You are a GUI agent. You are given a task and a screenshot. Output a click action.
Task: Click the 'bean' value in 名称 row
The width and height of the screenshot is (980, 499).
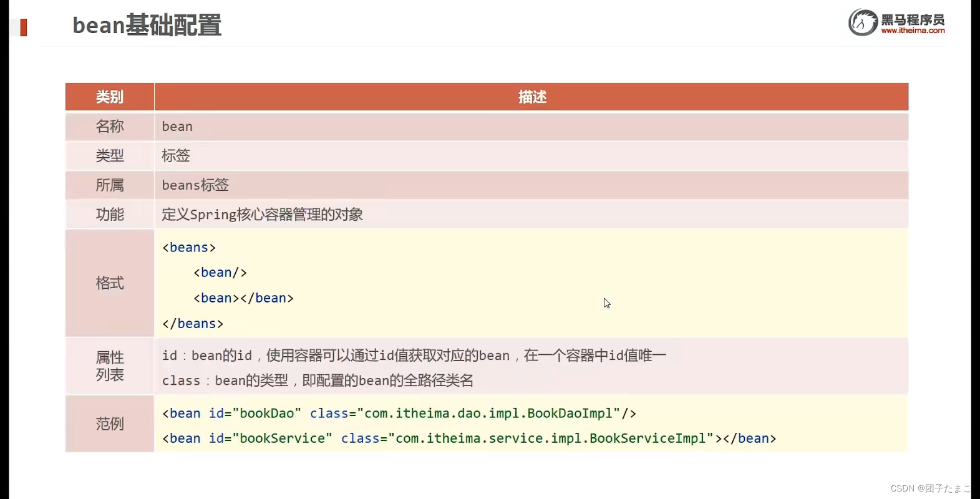[x=177, y=127]
